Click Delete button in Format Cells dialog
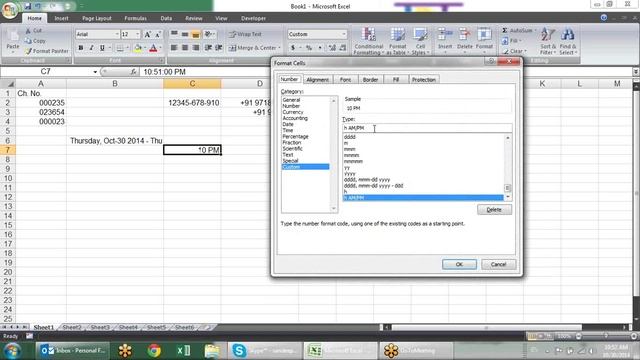This screenshot has height=360, width=640. pos(494,209)
